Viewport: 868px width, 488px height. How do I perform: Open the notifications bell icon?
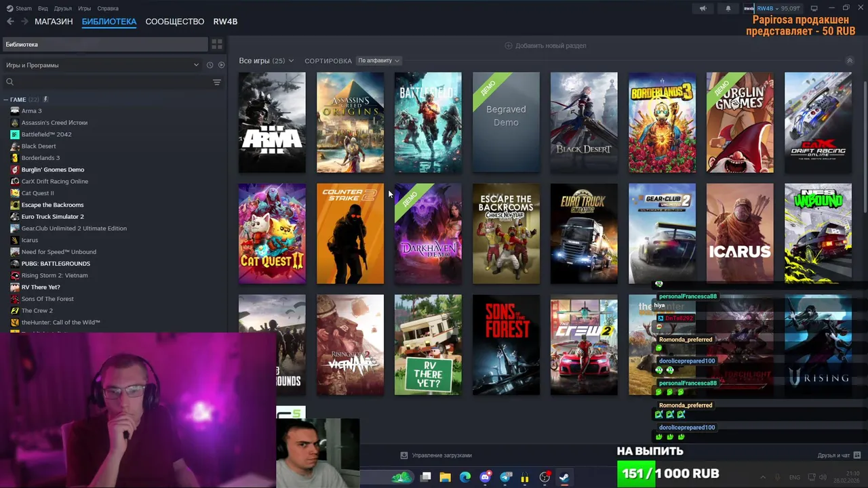pos(728,8)
